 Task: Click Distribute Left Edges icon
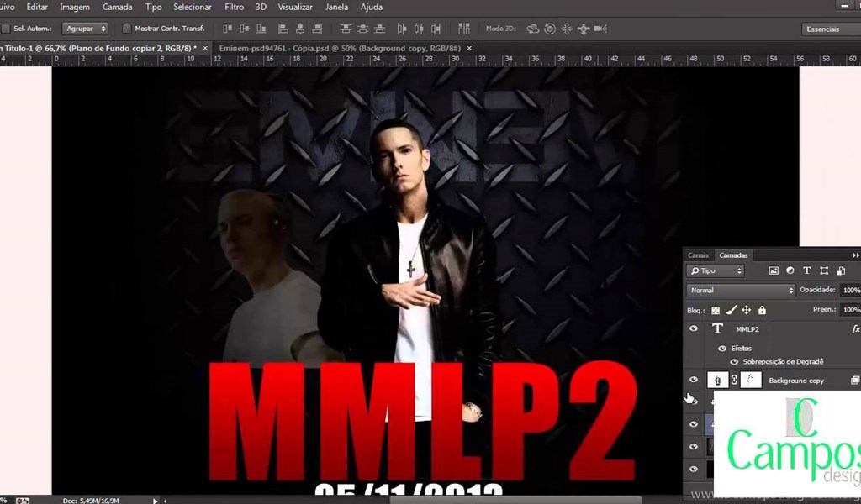pos(402,29)
